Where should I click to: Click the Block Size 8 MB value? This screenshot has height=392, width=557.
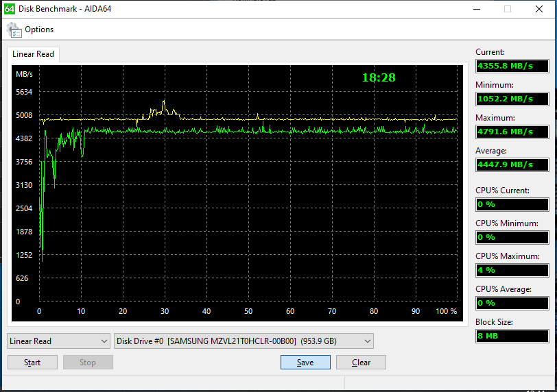click(512, 336)
